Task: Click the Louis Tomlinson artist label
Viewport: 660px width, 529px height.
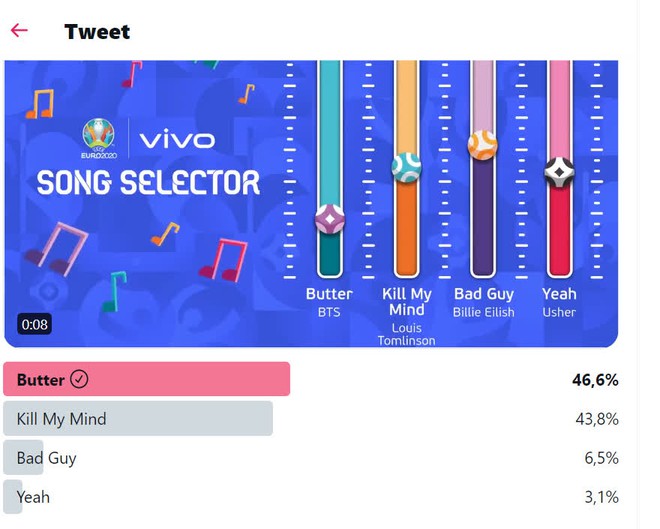Action: [406, 334]
